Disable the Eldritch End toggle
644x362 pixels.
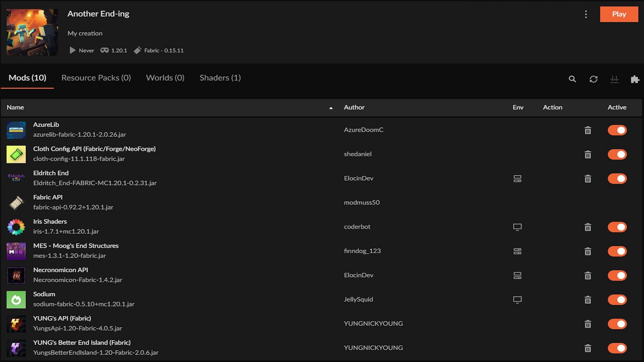617,179
